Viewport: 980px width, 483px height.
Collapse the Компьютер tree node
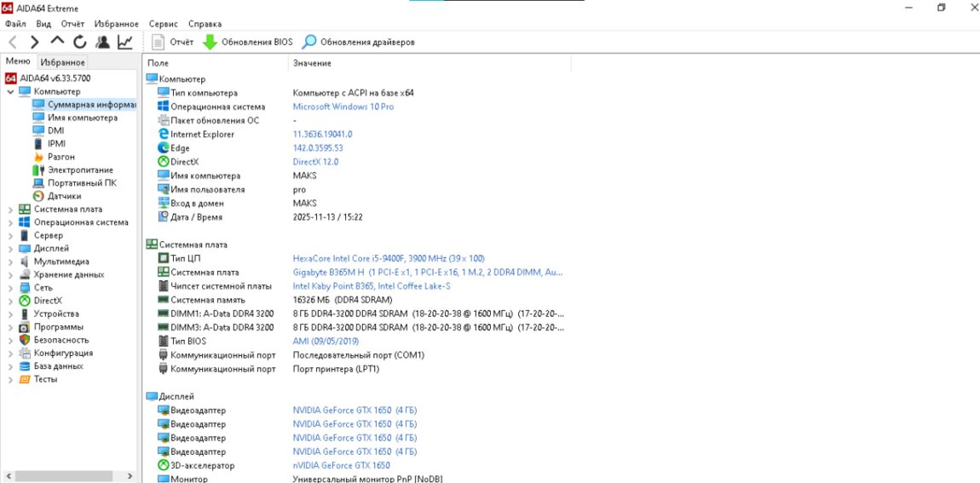tap(10, 91)
